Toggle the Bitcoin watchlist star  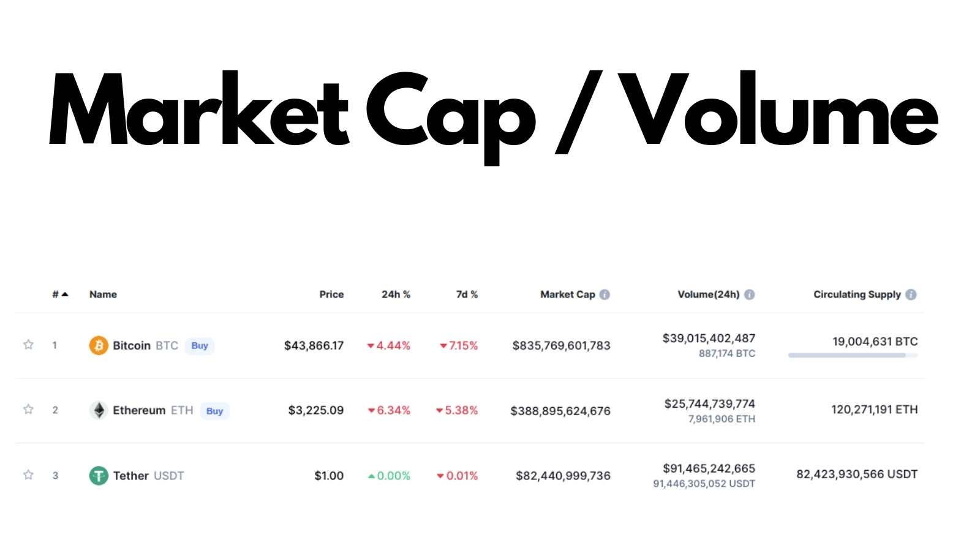(x=28, y=345)
